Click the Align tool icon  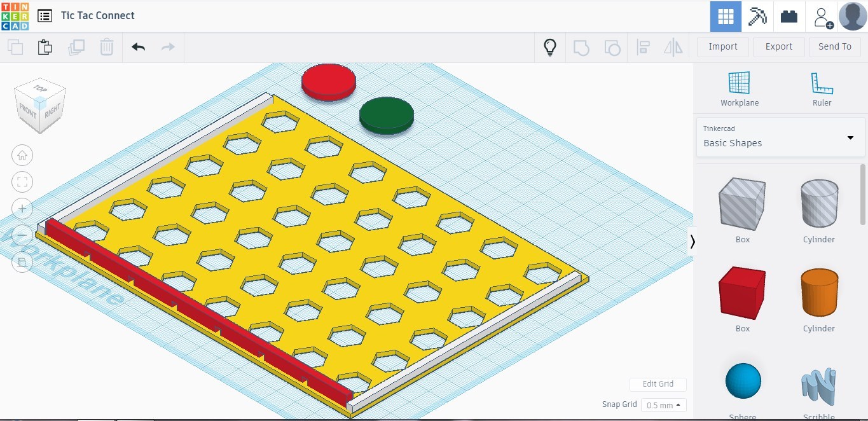pos(643,47)
